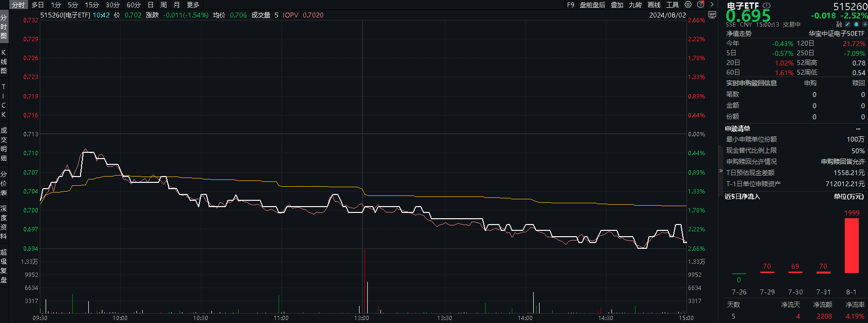Switch to the 15分 chart period

(x=92, y=5)
